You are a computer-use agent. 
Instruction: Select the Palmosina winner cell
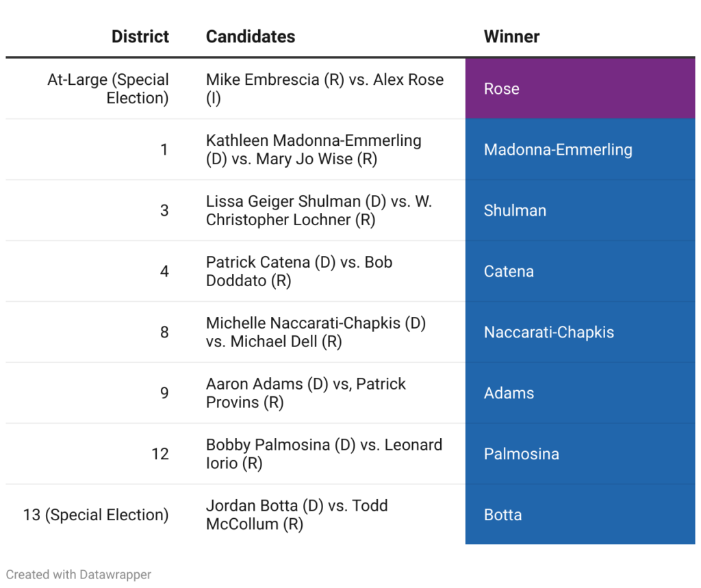[580, 455]
